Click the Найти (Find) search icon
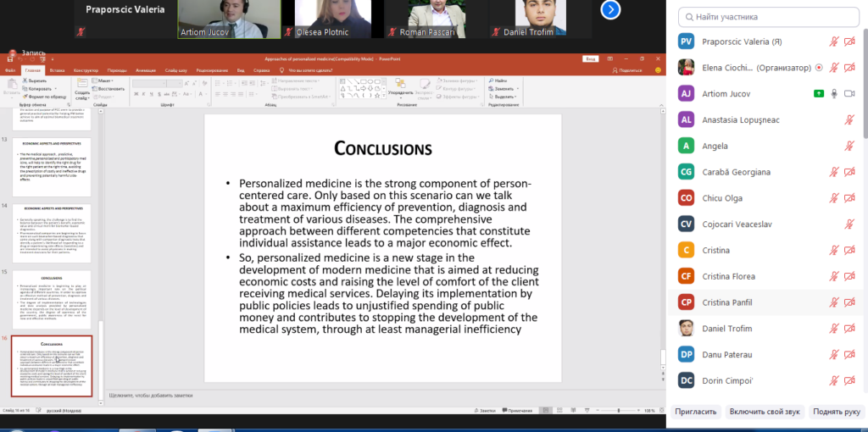 tap(492, 80)
